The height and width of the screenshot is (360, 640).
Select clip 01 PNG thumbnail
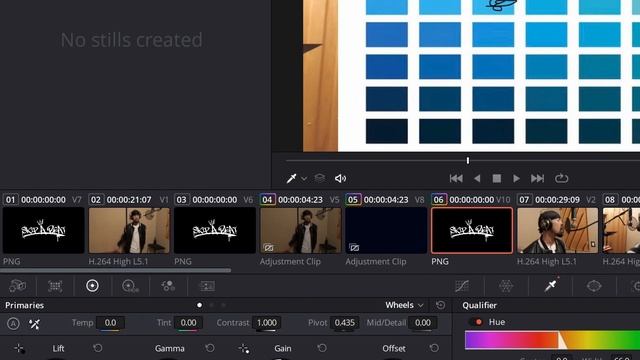pos(43,231)
